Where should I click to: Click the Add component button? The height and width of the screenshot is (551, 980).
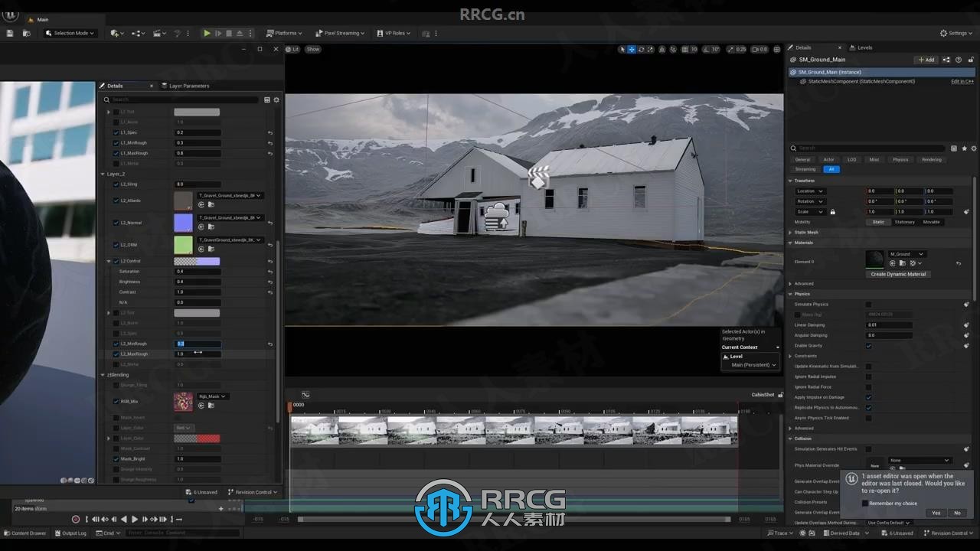point(926,60)
